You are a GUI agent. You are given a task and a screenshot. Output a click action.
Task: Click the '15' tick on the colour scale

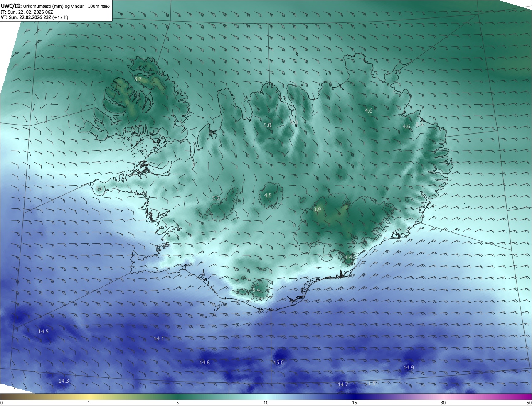coord(355,403)
